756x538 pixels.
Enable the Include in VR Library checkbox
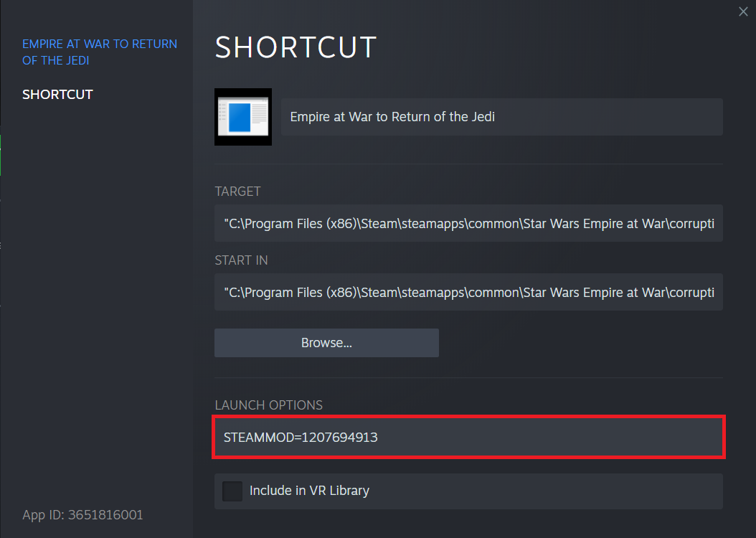coord(232,491)
